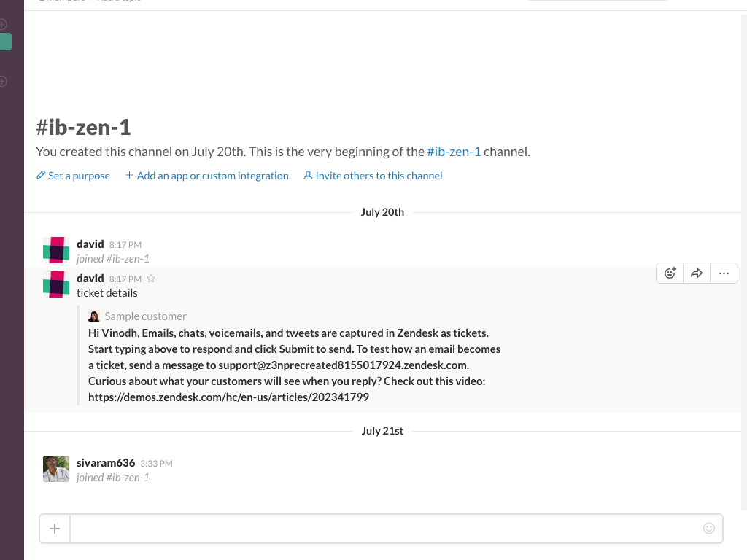Open the emoji picker in message input
The image size is (747, 560).
point(709,528)
